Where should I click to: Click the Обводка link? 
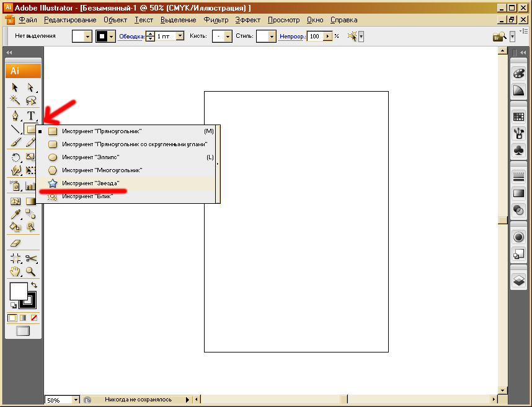tap(131, 37)
